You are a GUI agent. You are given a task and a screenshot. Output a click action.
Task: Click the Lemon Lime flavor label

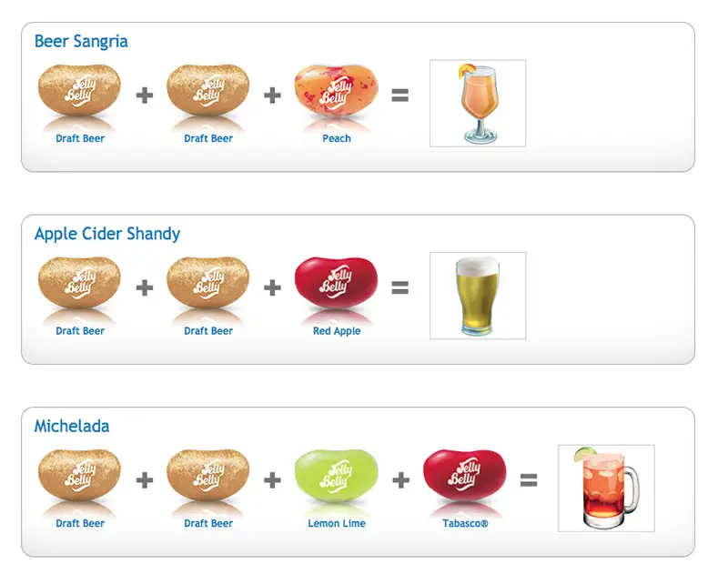(x=337, y=523)
